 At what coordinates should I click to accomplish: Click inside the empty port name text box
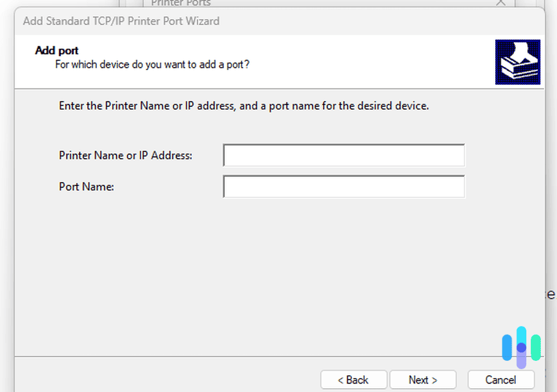tap(344, 187)
